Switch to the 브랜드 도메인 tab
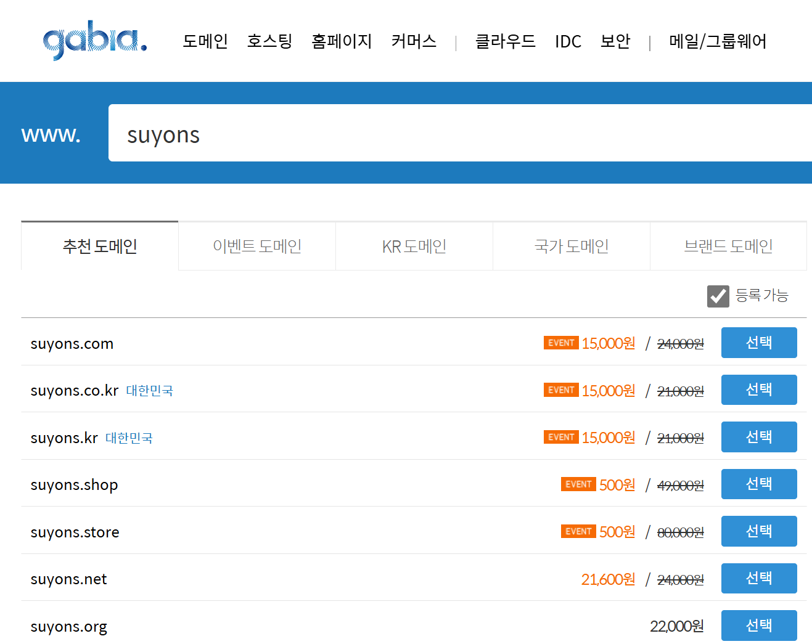 [x=728, y=246]
